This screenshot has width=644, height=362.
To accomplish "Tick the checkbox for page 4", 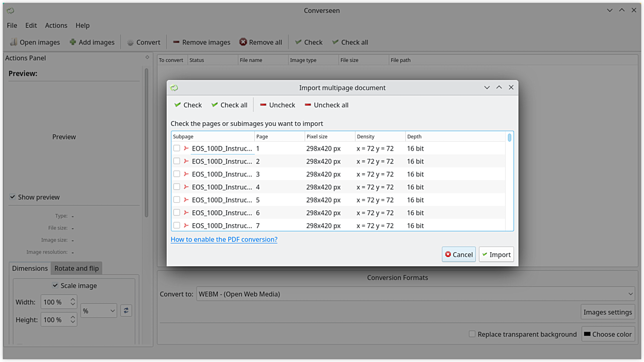I will coord(177,187).
